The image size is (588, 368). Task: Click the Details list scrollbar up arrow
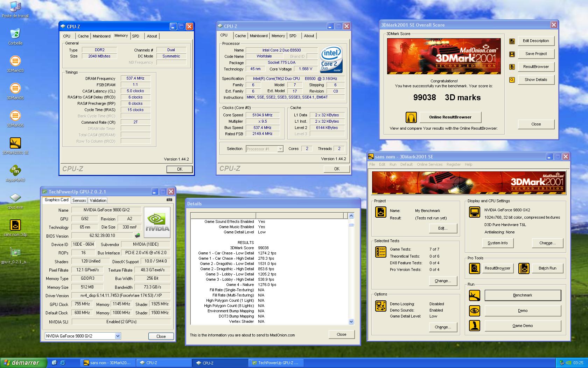pos(351,216)
